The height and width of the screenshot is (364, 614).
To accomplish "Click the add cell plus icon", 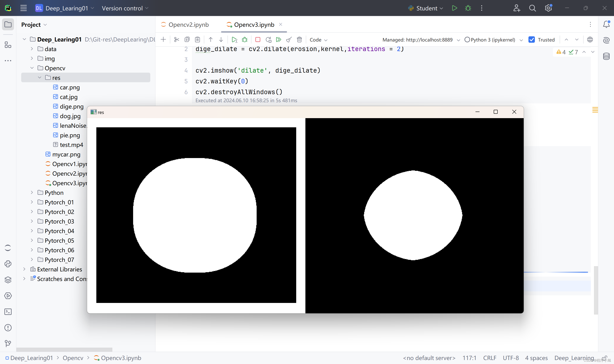I will [x=163, y=40].
